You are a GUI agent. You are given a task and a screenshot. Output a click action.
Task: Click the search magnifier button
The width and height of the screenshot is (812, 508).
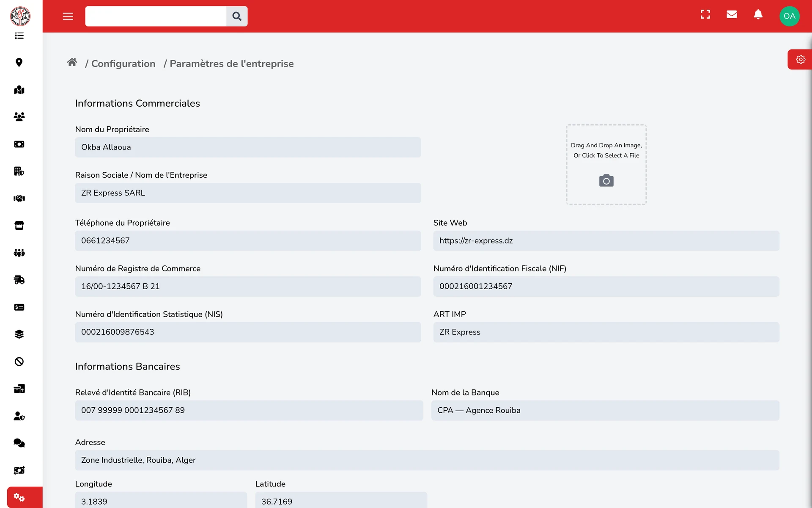click(237, 16)
